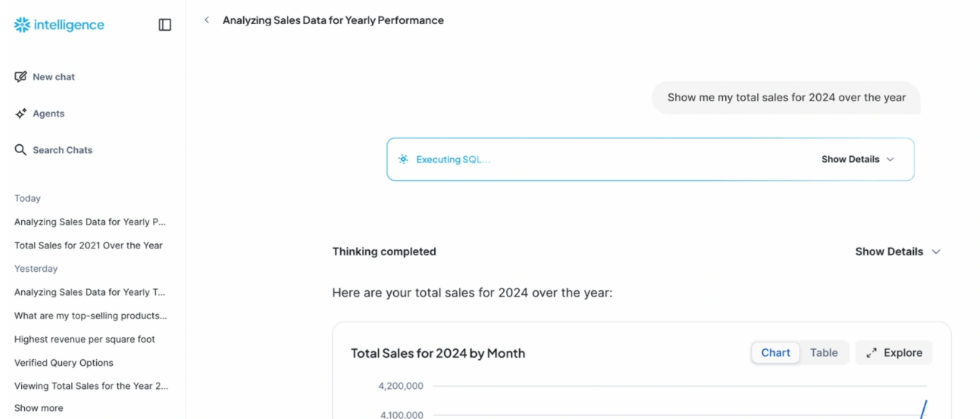The height and width of the screenshot is (419, 980).
Task: Collapse sidebar with panel toggle icon
Action: click(x=165, y=25)
